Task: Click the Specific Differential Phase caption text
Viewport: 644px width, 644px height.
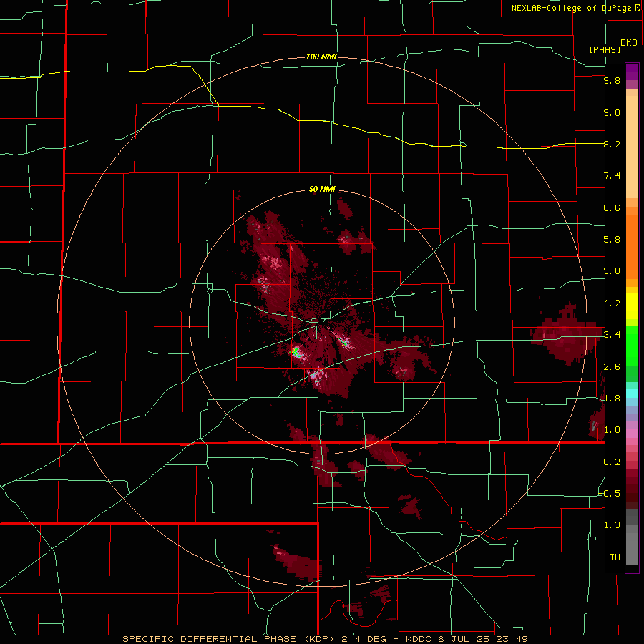Action: (x=325, y=639)
